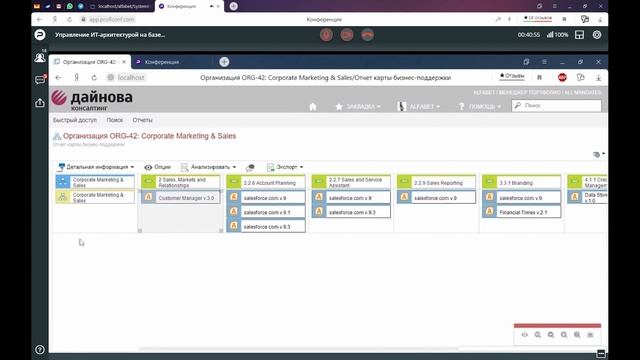The width and height of the screenshot is (640, 360).
Task: Expand Экспорт dropdown
Action: tap(285, 167)
